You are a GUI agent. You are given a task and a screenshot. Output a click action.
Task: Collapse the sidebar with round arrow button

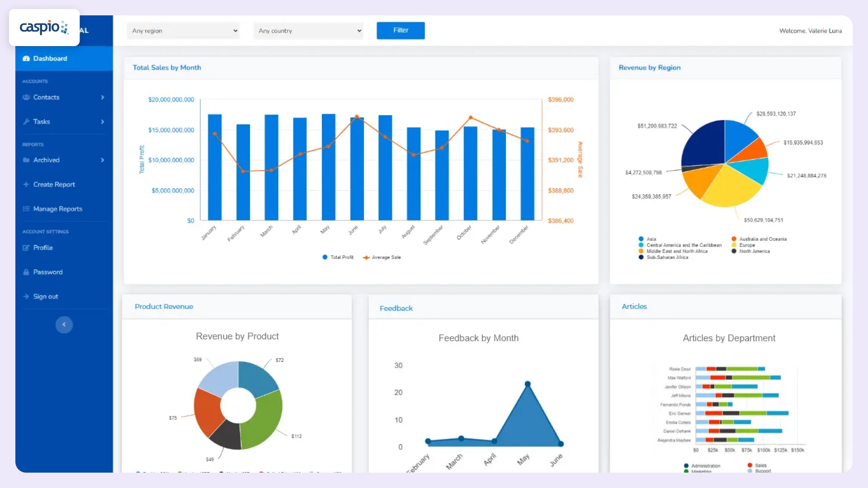[64, 325]
